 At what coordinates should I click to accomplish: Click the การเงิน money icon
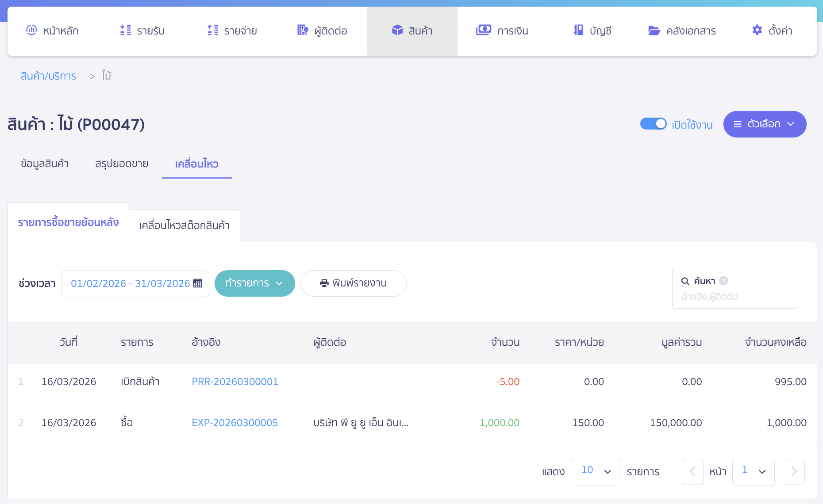[483, 30]
